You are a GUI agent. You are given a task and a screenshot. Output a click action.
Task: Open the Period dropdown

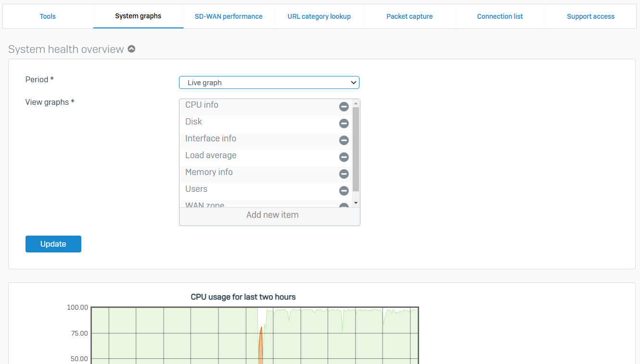[x=269, y=83]
